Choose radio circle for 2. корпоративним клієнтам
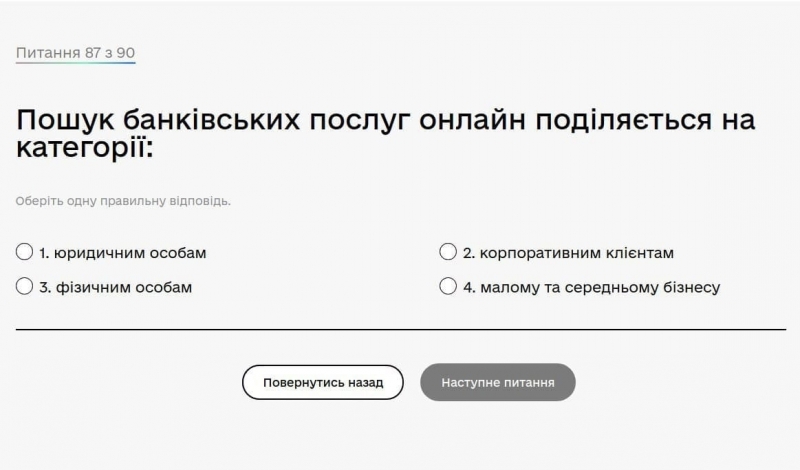 click(x=448, y=253)
